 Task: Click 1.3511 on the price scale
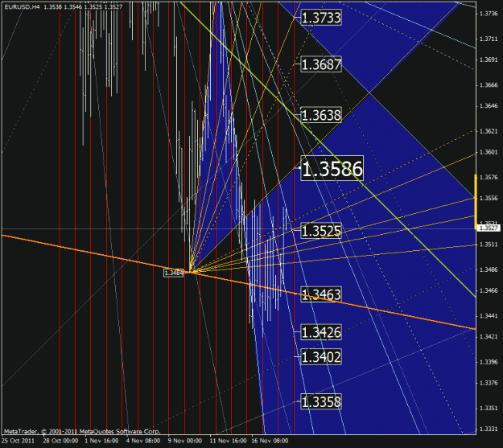489,245
